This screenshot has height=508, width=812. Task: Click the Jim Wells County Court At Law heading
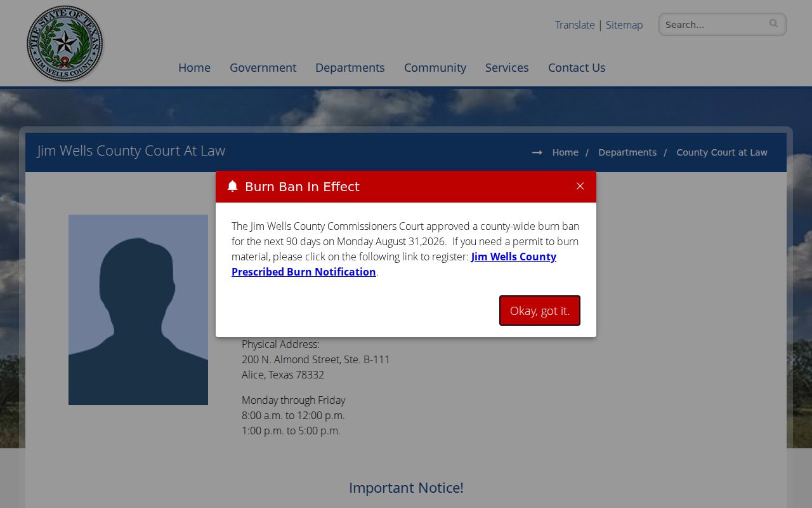(131, 150)
